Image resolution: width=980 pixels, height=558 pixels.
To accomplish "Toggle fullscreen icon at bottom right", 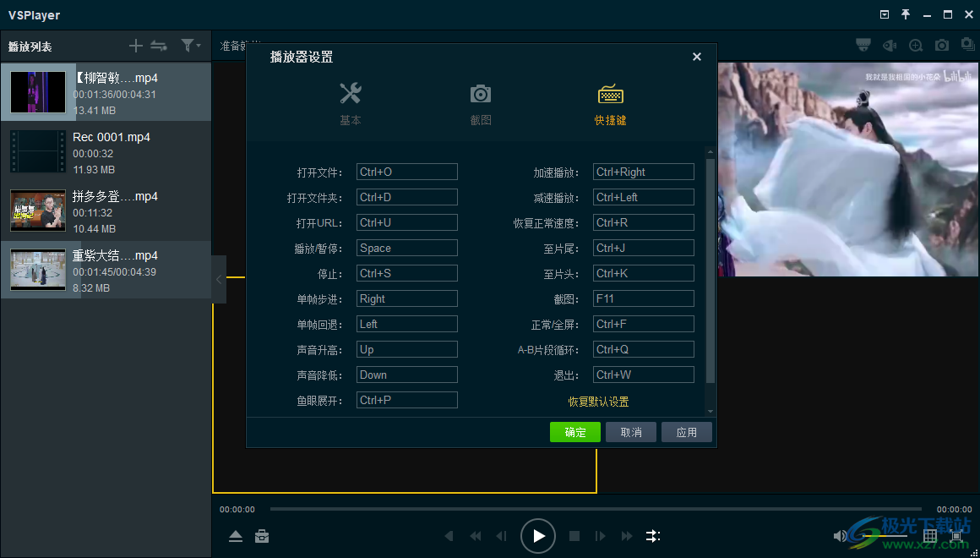I will pyautogui.click(x=957, y=536).
